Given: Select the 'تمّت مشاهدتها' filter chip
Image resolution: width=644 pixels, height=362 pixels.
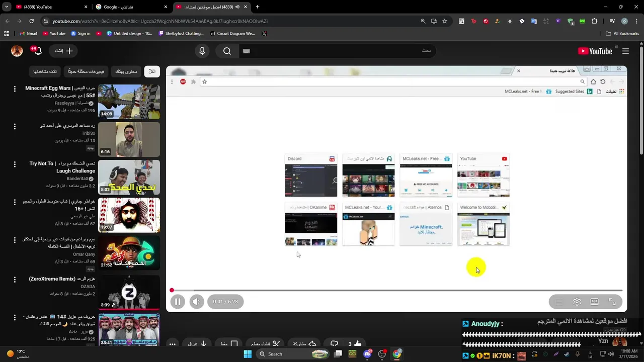Looking at the screenshot, I should coord(45,71).
